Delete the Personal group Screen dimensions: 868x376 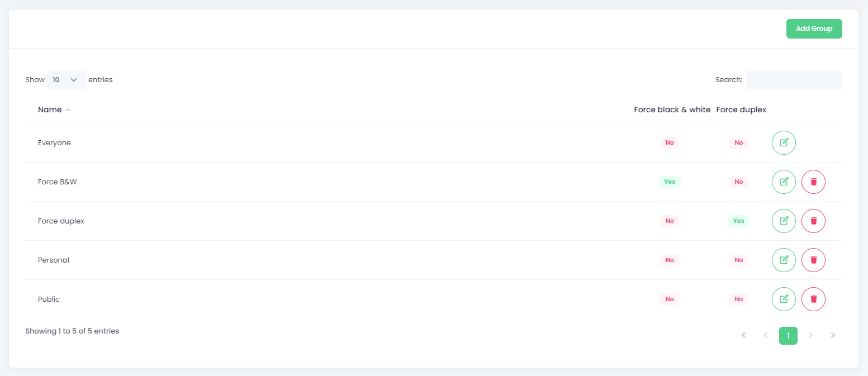pyautogui.click(x=813, y=260)
